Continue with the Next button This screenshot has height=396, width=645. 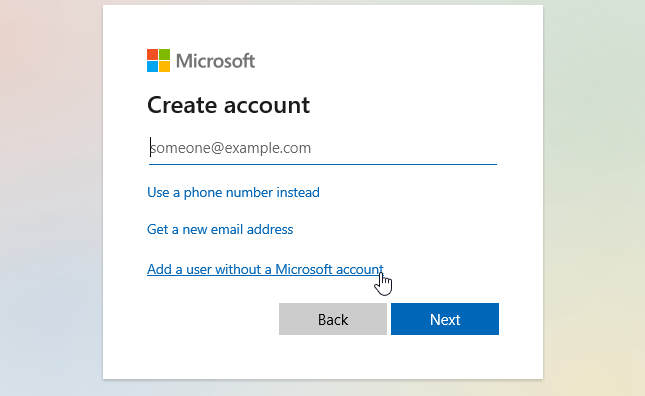point(445,319)
